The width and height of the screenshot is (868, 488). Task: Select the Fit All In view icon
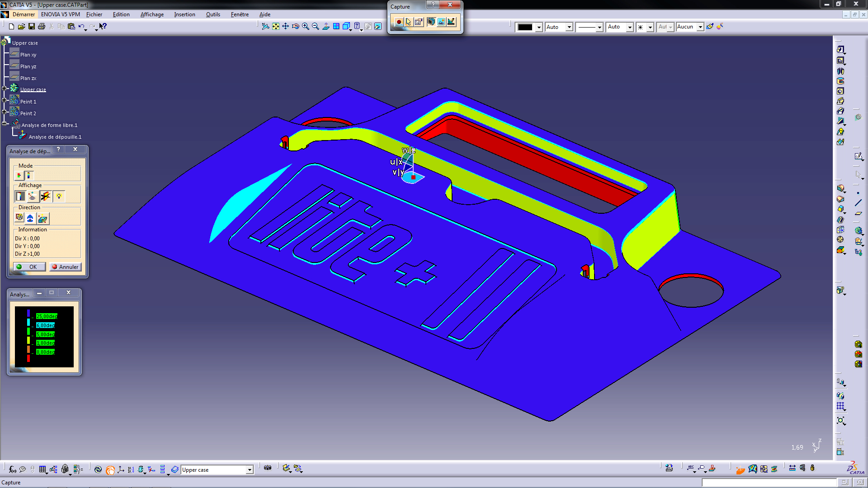point(276,27)
